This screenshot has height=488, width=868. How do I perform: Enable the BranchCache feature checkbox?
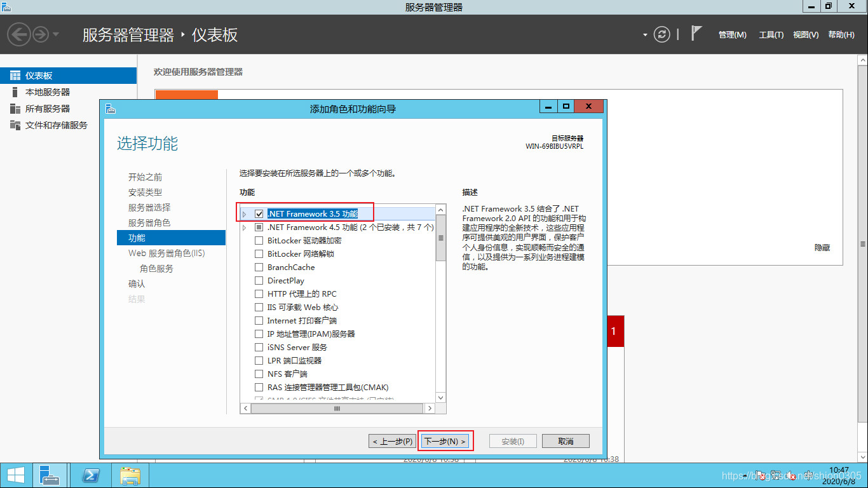coord(259,268)
